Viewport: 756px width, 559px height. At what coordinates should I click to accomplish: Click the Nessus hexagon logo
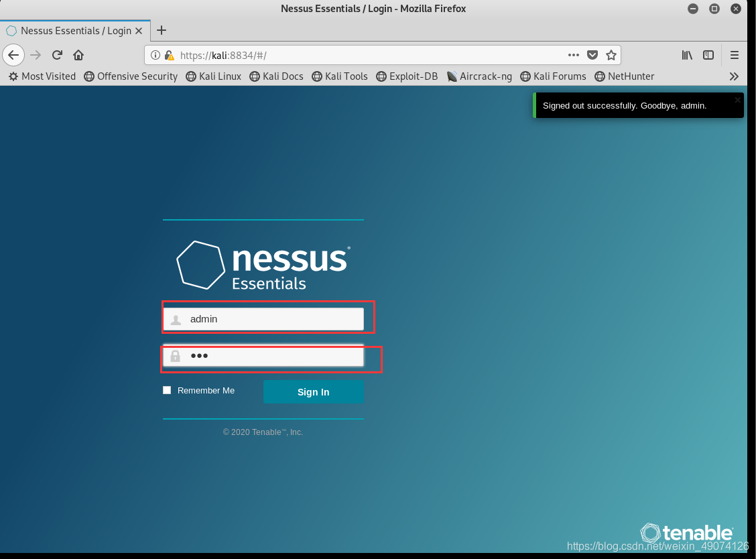[x=200, y=264]
